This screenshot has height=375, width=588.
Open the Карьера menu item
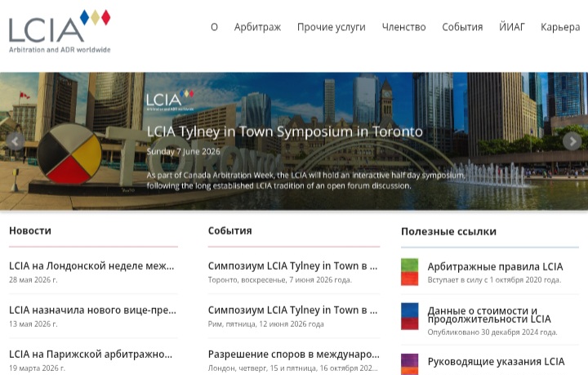click(560, 27)
